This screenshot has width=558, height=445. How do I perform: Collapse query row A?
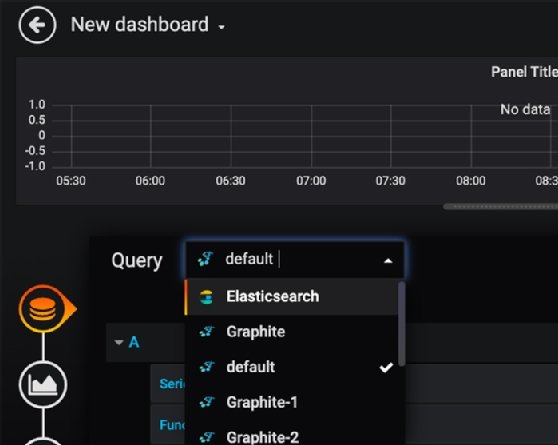pyautogui.click(x=119, y=342)
